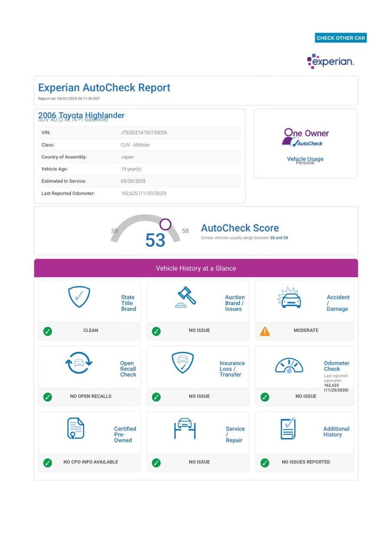Click the MODERATE status text
392x555 pixels.
(306, 331)
